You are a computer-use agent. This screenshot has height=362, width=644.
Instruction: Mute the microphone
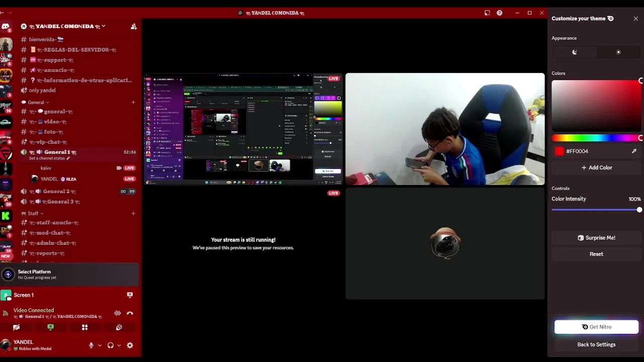tap(91, 345)
